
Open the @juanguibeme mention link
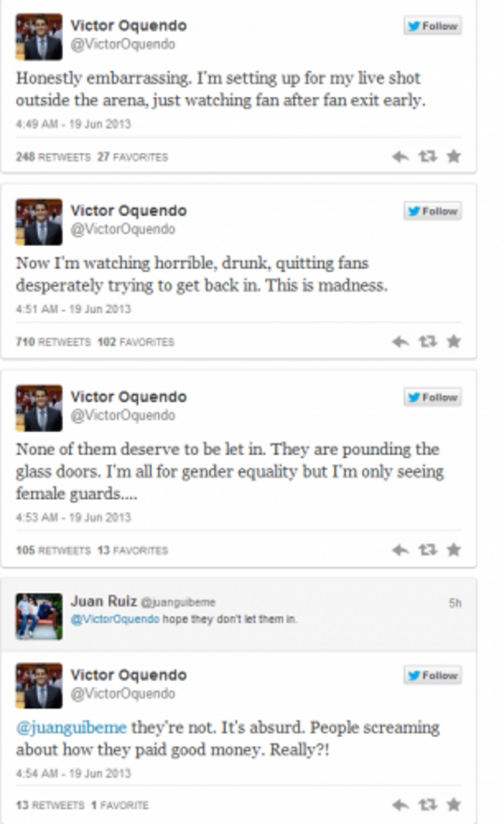click(71, 728)
